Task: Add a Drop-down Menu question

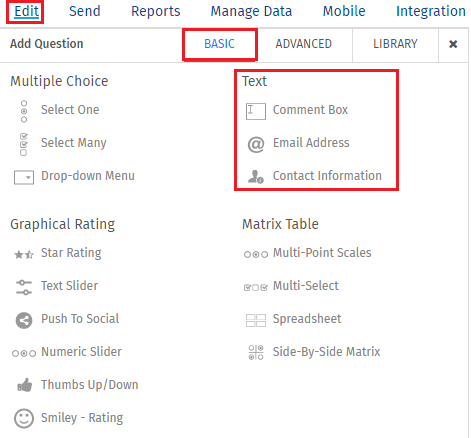Action: (x=88, y=176)
